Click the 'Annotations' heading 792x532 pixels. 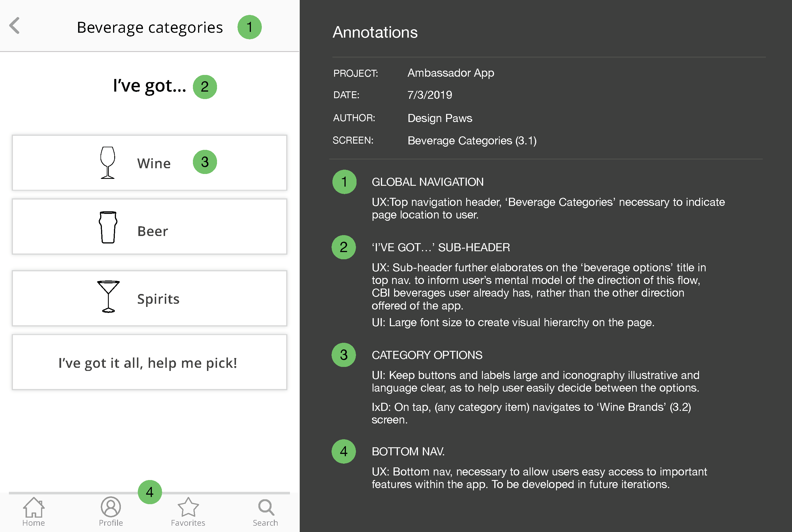[375, 32]
